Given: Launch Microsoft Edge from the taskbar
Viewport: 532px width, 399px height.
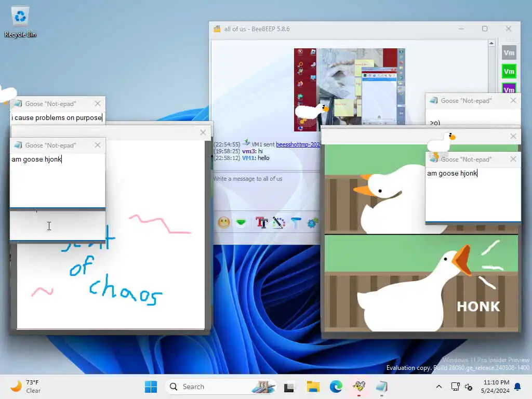Looking at the screenshot, I should 336,387.
